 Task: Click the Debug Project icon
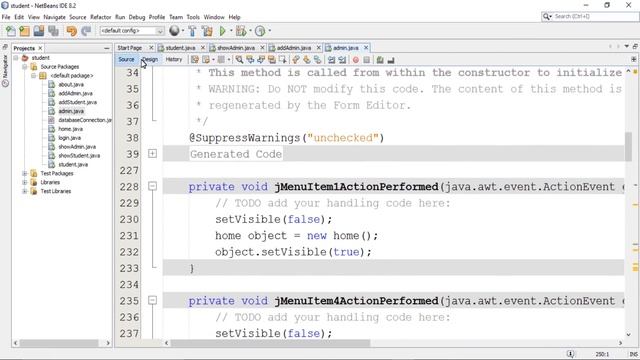pos(241,31)
